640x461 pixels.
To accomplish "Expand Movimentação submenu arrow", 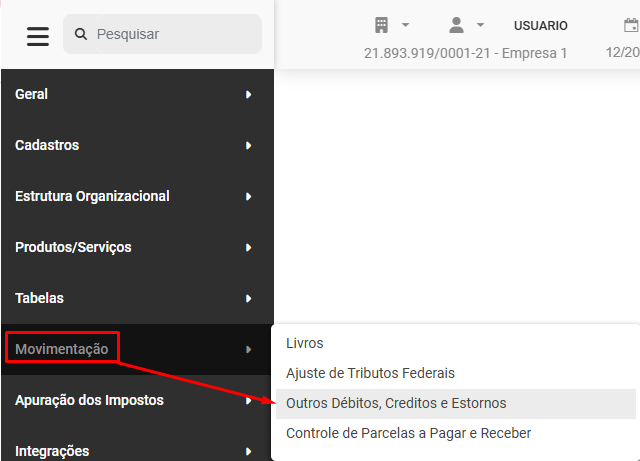I will click(249, 350).
